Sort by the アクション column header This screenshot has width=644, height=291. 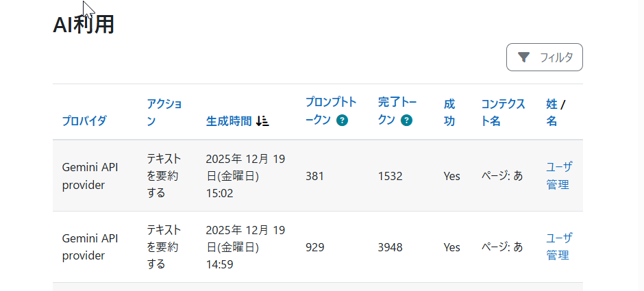point(164,112)
